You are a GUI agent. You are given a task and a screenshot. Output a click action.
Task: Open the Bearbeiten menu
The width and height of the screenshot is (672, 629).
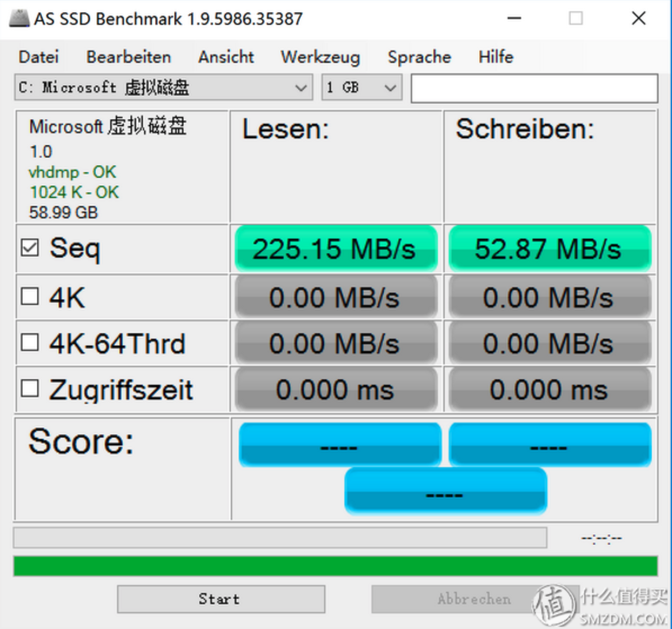point(128,57)
